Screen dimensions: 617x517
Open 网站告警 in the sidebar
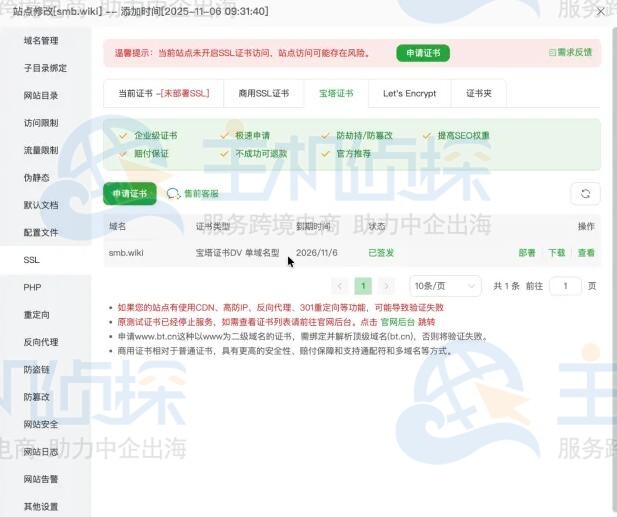point(41,479)
